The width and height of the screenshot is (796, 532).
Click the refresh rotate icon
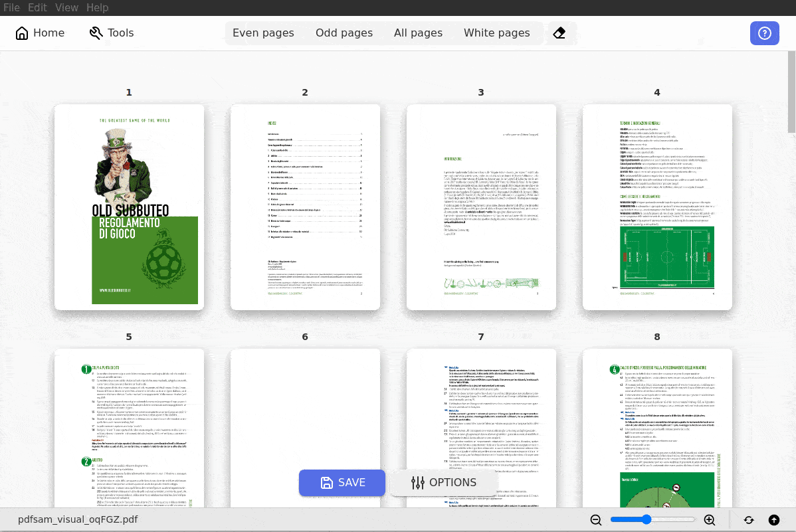tap(749, 520)
